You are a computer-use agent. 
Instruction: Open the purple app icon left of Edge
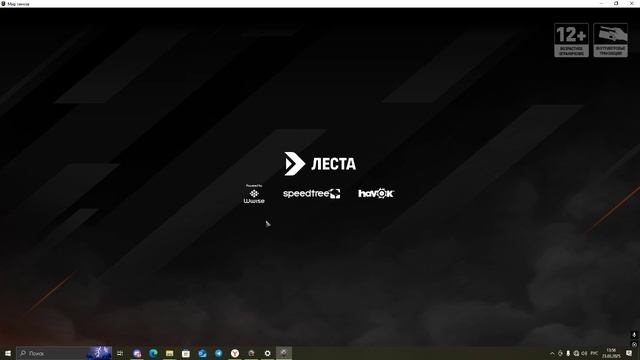click(x=137, y=353)
